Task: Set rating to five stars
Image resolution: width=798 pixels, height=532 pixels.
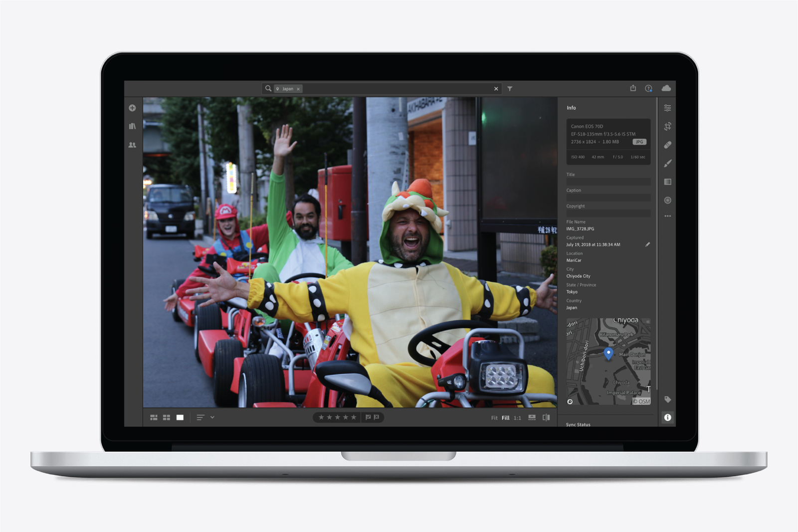Action: tap(354, 417)
